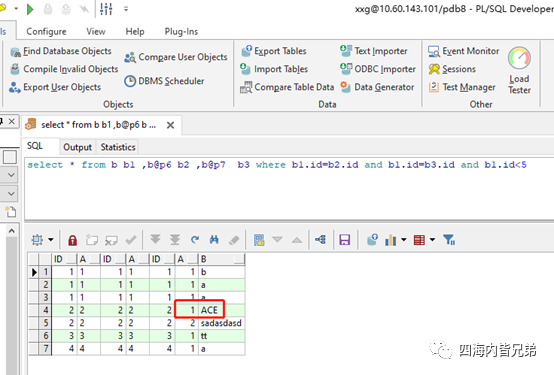Launch the ODBC Importer
Screen dimensions: 554x375
[x=378, y=69]
